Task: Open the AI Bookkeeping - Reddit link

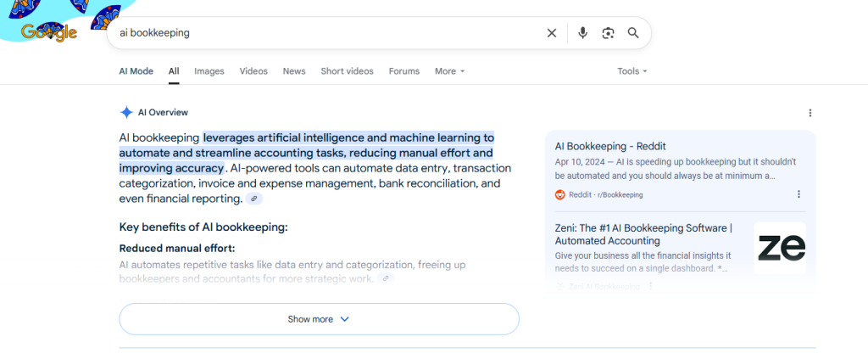Action: click(x=610, y=146)
